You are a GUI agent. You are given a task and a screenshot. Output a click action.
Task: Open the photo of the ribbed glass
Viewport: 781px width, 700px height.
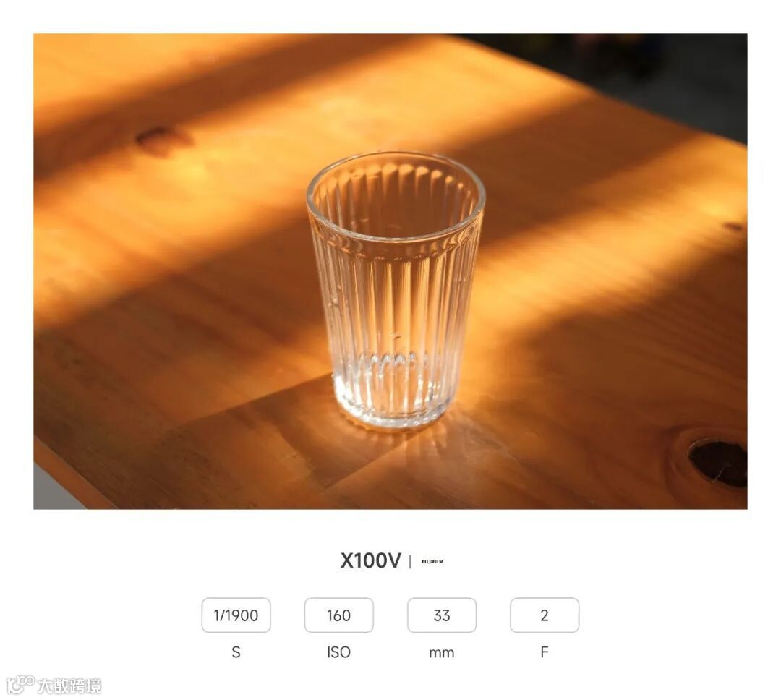coord(390,271)
